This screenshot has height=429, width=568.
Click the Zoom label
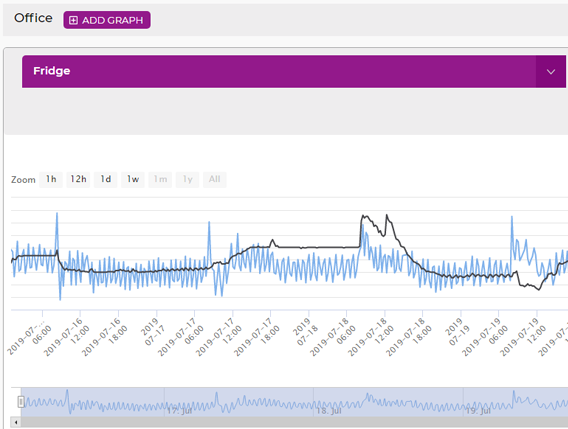pos(23,180)
